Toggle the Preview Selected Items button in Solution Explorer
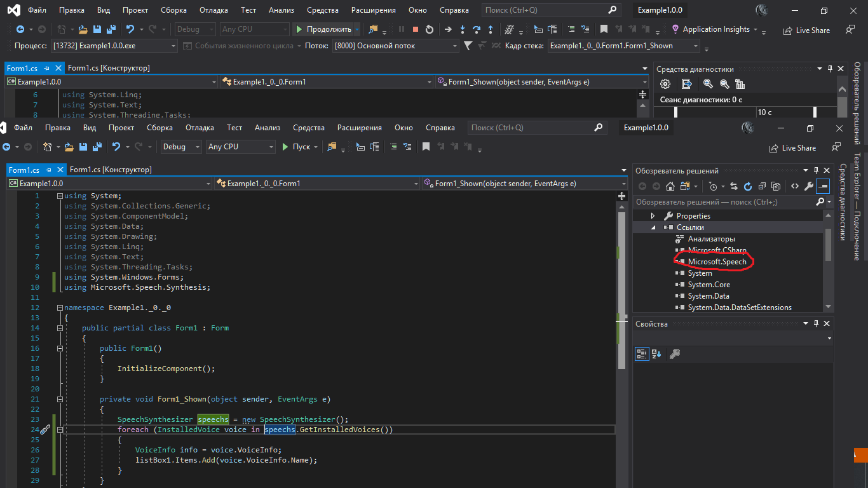This screenshot has height=488, width=868. click(x=823, y=186)
